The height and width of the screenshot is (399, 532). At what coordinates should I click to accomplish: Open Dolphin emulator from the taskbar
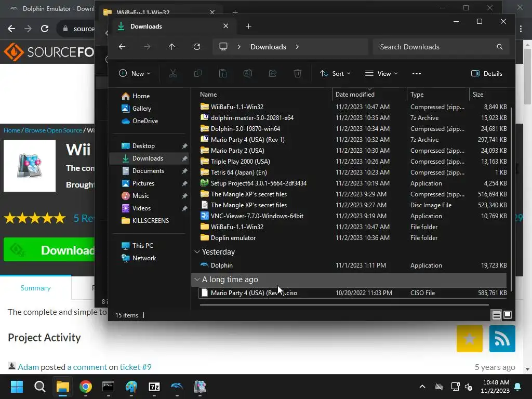coord(177,387)
